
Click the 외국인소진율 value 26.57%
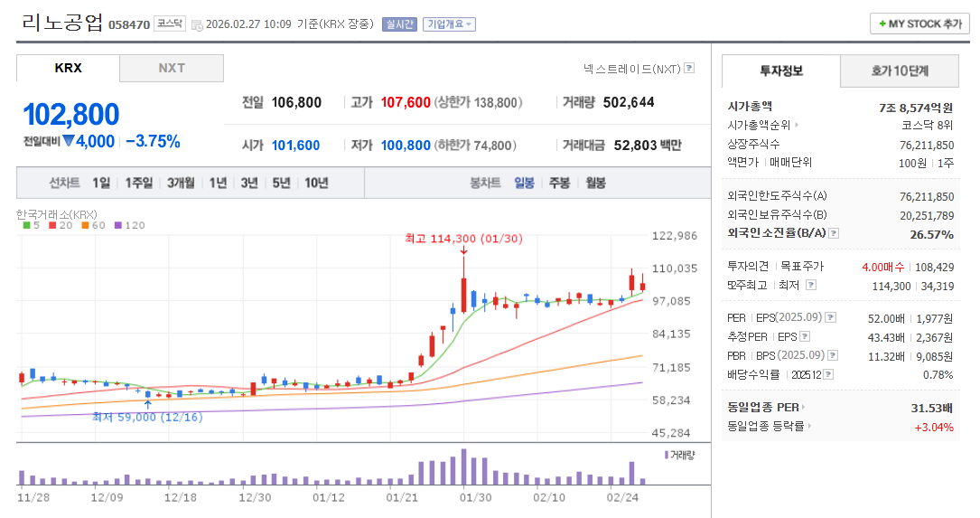(x=932, y=235)
